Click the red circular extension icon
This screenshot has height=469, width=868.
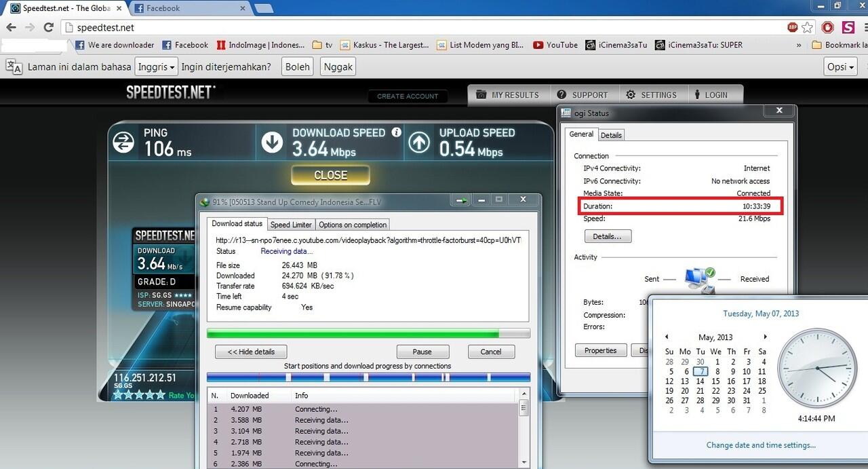[x=827, y=28]
